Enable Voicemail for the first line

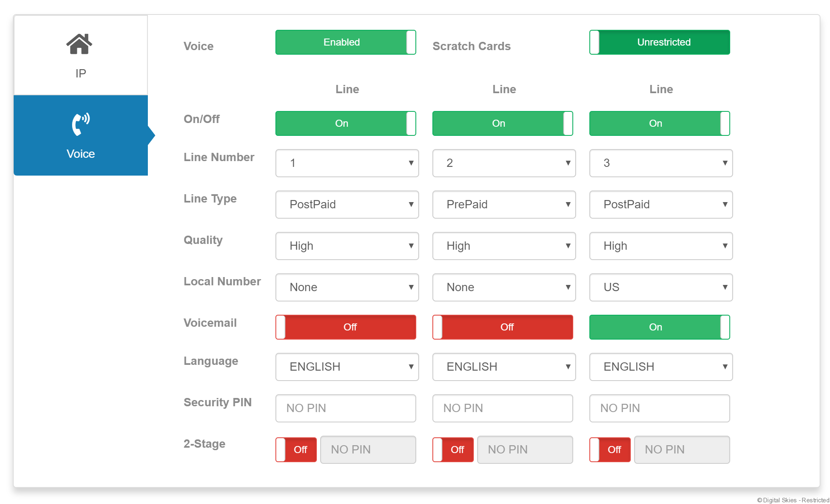[x=345, y=327]
